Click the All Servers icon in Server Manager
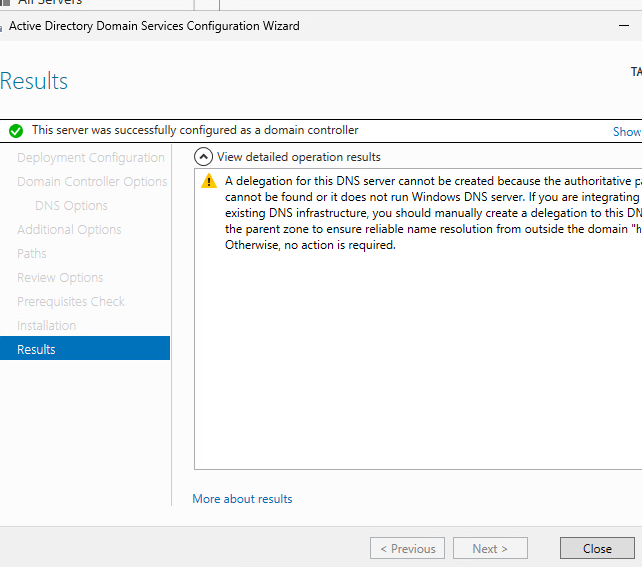Viewport: 642px width, 567px height. click(x=5, y=2)
